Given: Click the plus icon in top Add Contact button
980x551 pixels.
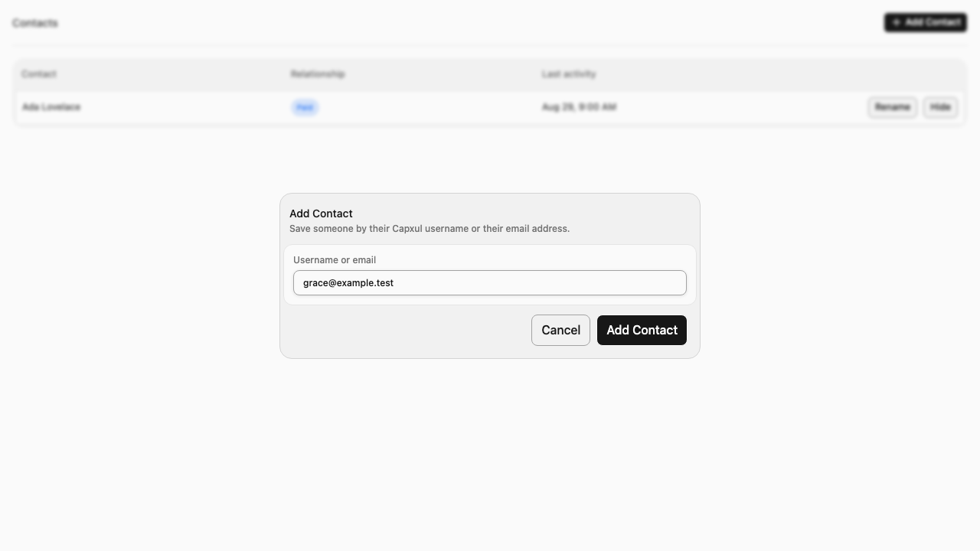Looking at the screenshot, I should (x=897, y=22).
